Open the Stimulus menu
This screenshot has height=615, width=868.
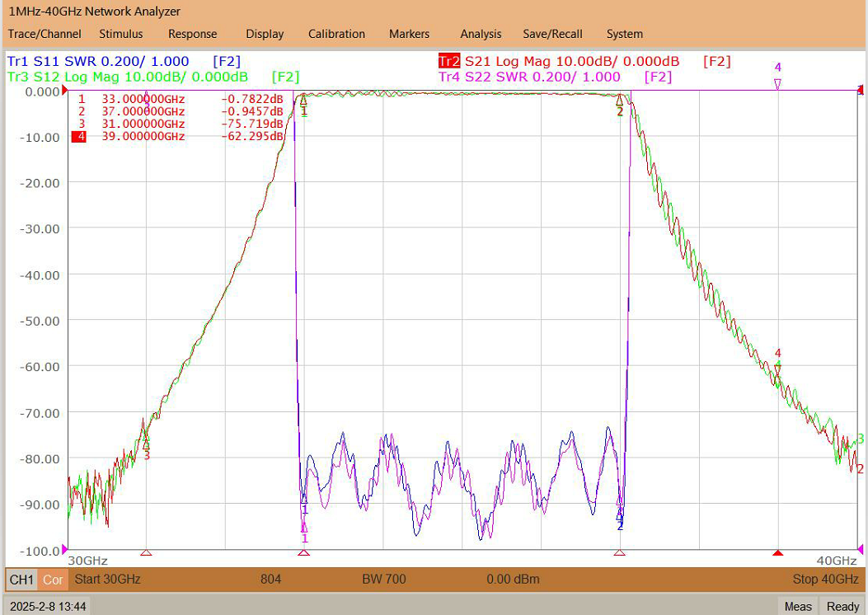(x=120, y=35)
